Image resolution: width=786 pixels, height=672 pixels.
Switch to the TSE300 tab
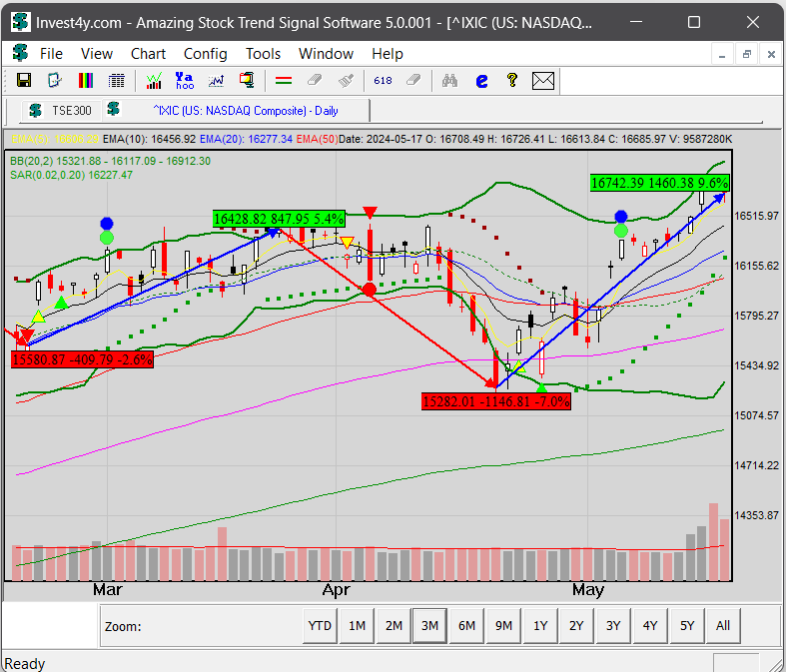[x=61, y=110]
